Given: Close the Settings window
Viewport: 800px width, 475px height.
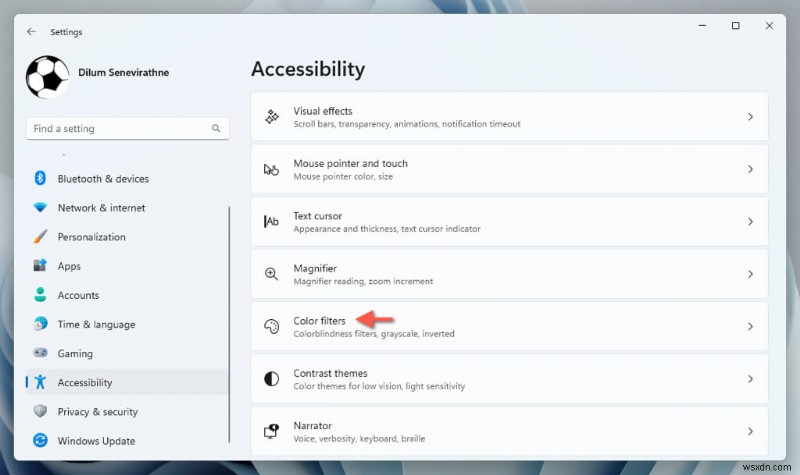Looking at the screenshot, I should pyautogui.click(x=769, y=26).
